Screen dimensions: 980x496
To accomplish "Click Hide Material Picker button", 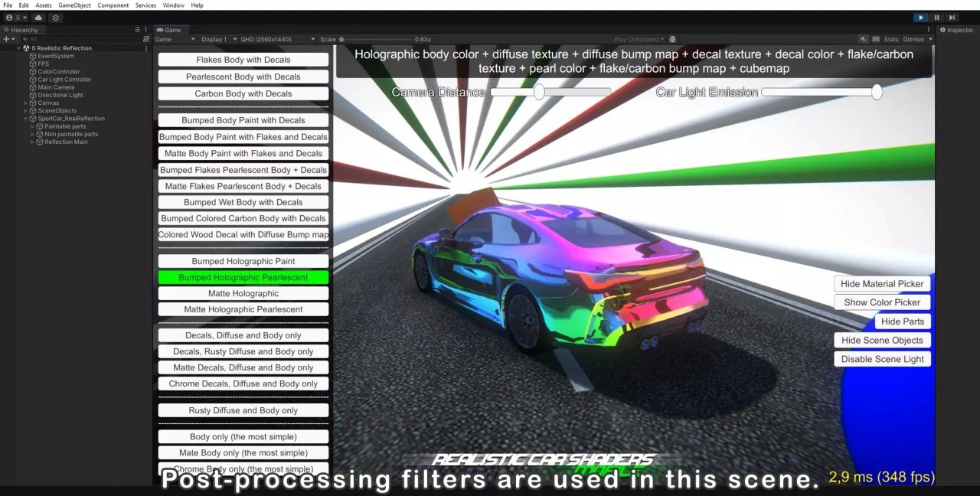I will tap(882, 284).
